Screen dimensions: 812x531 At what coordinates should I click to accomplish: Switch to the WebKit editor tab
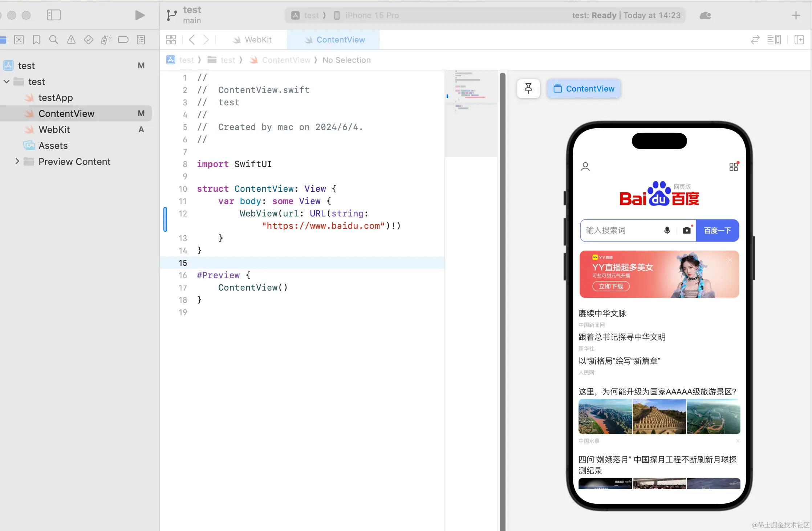(252, 40)
